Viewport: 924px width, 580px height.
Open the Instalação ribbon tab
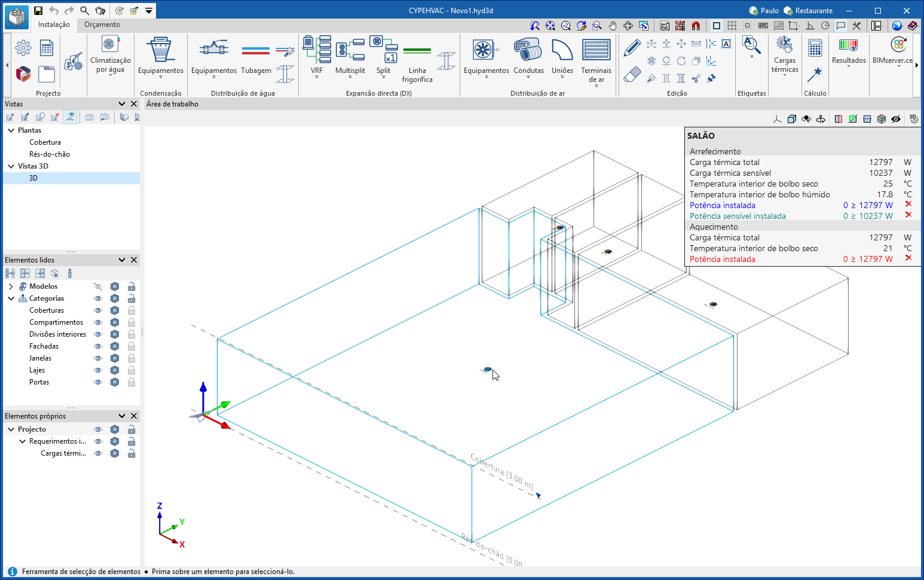click(x=54, y=25)
